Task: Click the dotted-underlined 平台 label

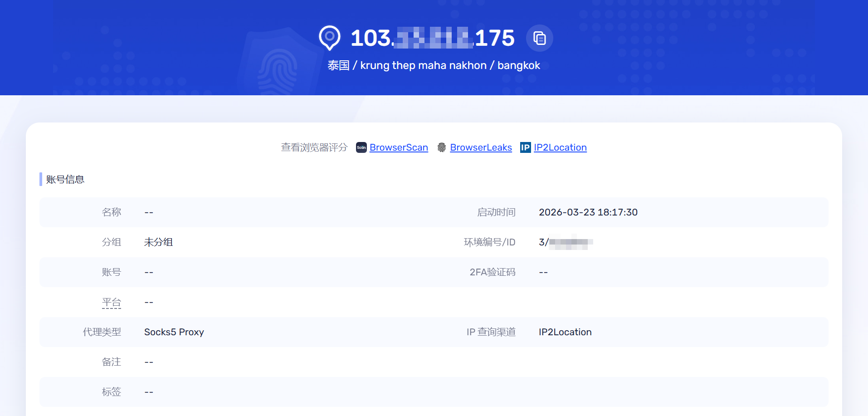Action: pos(112,303)
